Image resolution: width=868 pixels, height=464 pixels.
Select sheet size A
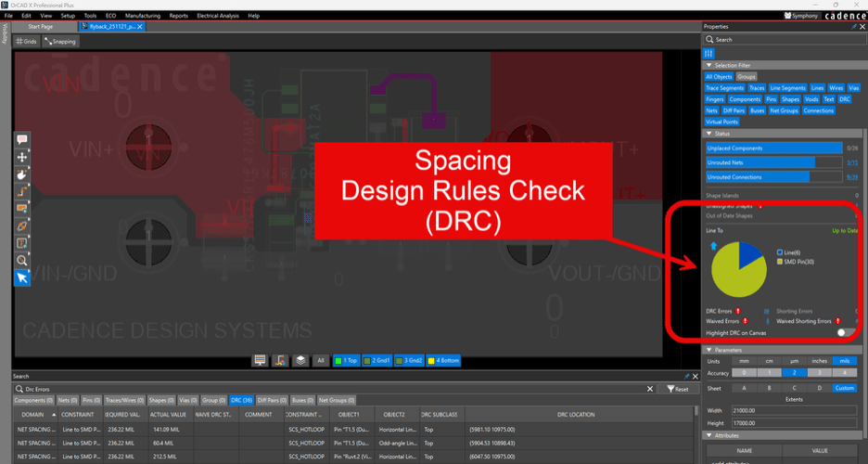click(x=744, y=388)
